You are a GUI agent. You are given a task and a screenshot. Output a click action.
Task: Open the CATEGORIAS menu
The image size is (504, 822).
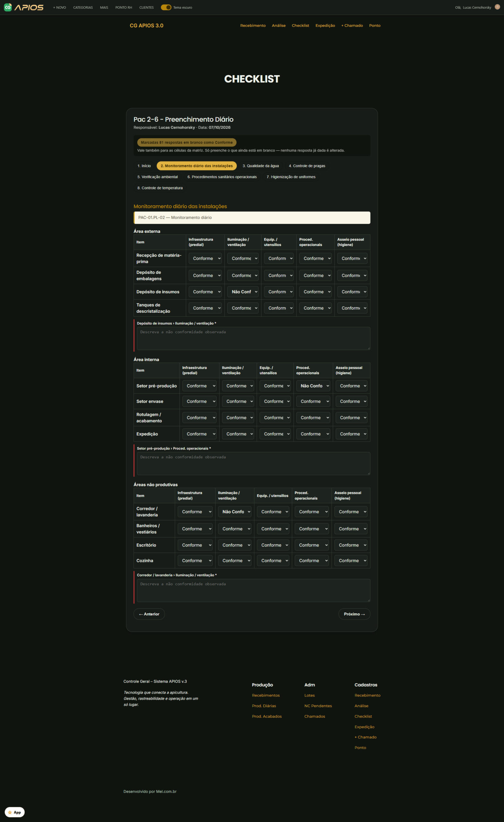point(83,7)
